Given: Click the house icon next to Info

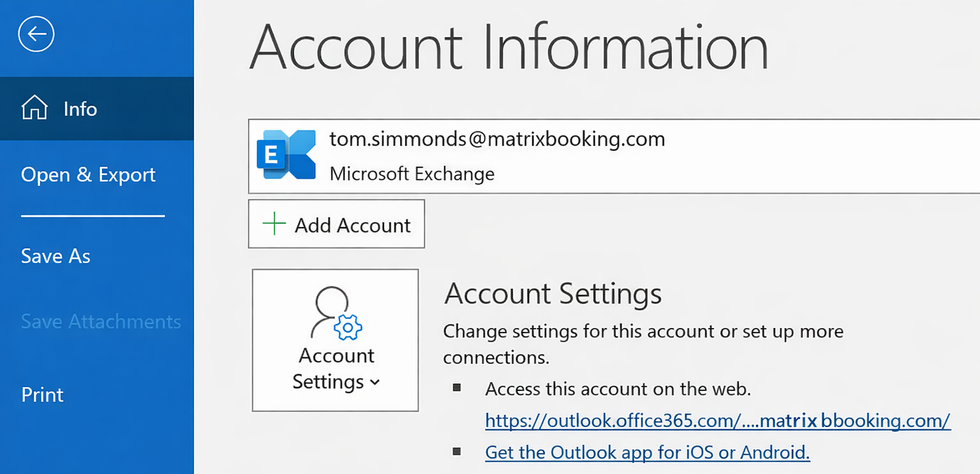Looking at the screenshot, I should pyautogui.click(x=34, y=108).
